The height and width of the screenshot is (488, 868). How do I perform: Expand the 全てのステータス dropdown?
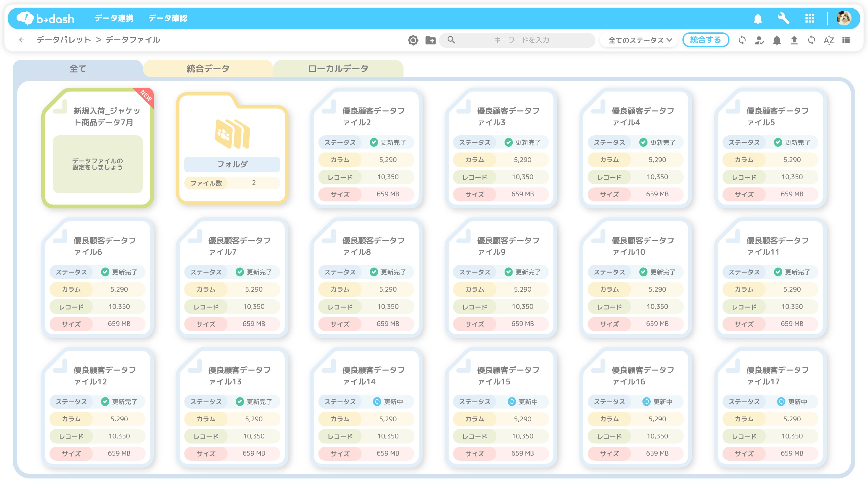pyautogui.click(x=640, y=40)
